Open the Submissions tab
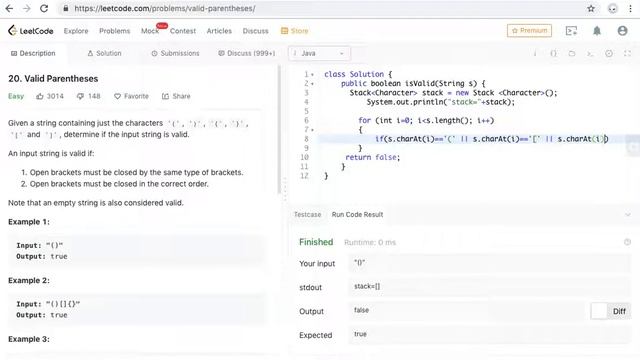The image size is (640, 360). [x=175, y=53]
